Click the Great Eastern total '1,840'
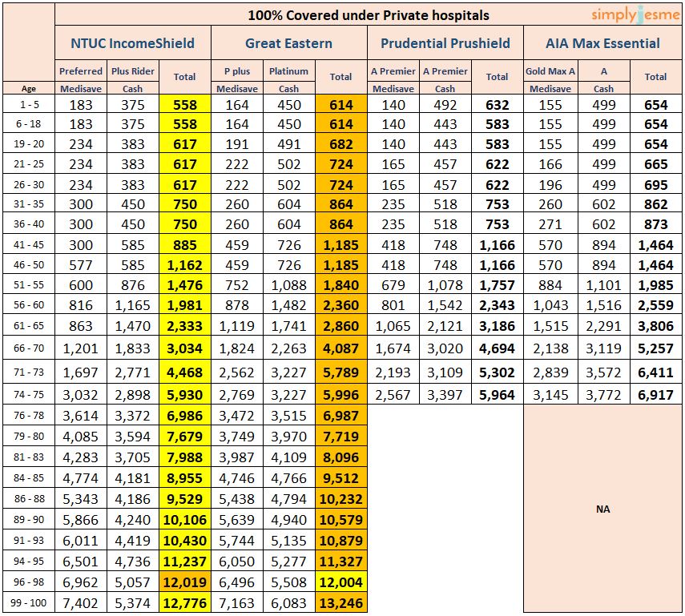The height and width of the screenshot is (616, 685). click(341, 285)
